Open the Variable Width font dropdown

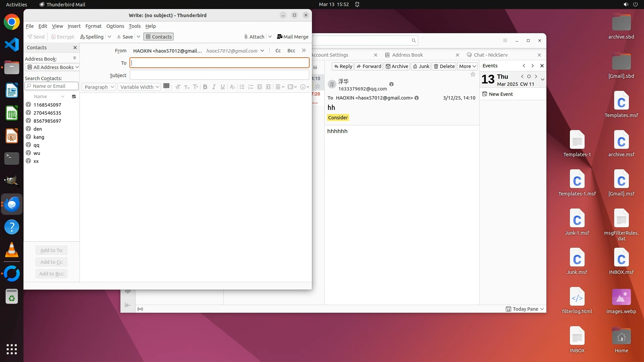(x=139, y=87)
